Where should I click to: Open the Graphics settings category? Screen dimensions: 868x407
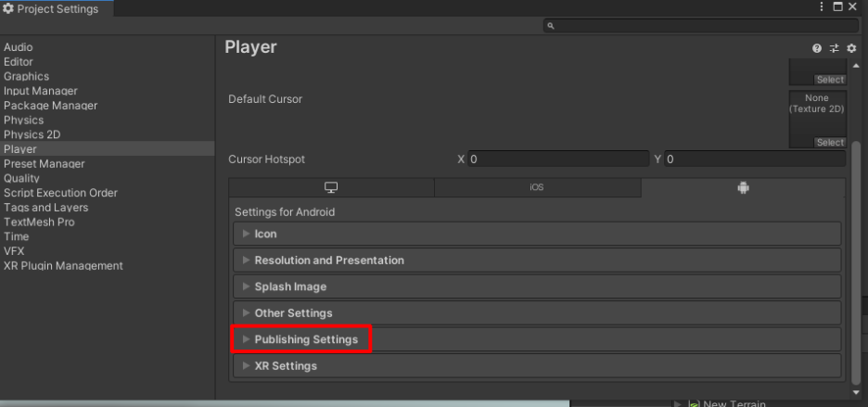(26, 76)
